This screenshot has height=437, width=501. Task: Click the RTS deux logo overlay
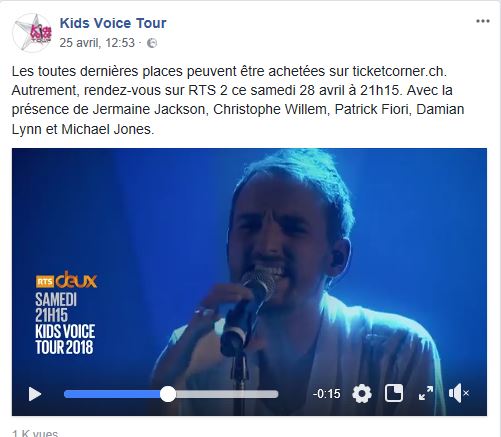pyautogui.click(x=66, y=280)
